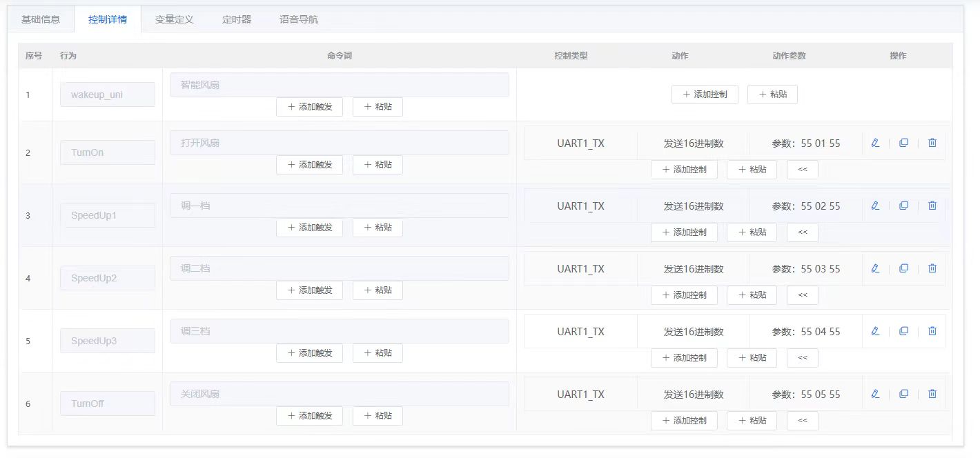Copy the SpeedUp1 control entry
Viewport: 980px width, 458px height.
[x=903, y=206]
